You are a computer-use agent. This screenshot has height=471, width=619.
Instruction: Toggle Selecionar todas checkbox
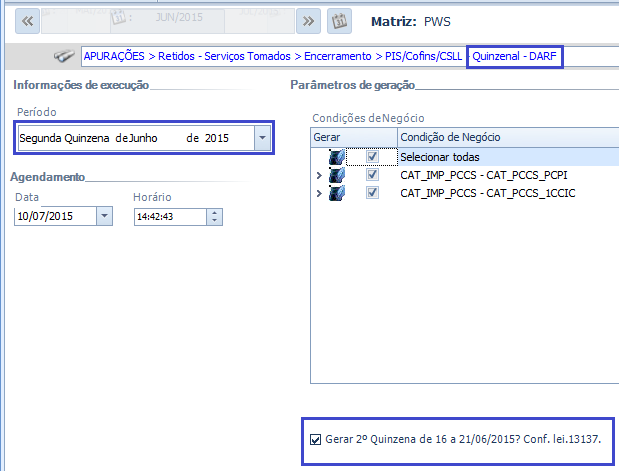click(372, 156)
